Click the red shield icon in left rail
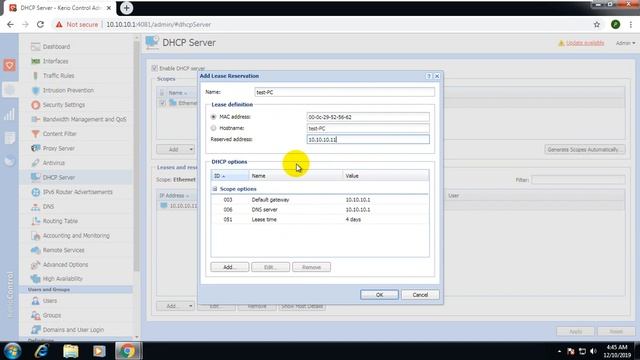 9,65
